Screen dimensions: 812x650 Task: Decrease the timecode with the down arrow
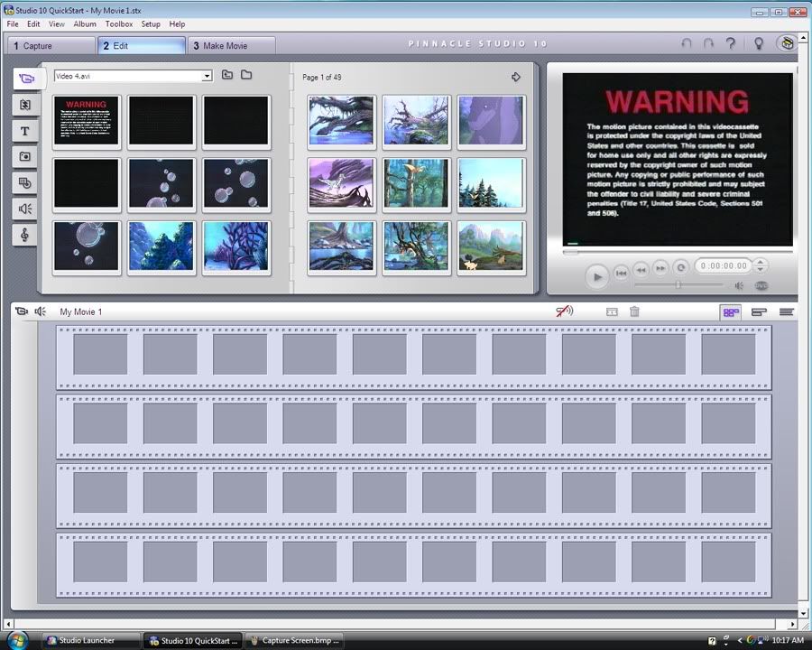click(760, 270)
